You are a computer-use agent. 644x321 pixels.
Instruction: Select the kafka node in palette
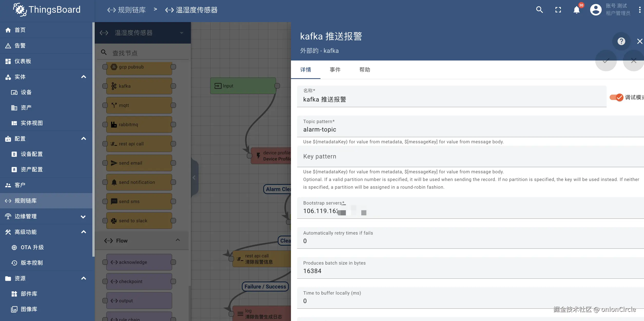139,86
